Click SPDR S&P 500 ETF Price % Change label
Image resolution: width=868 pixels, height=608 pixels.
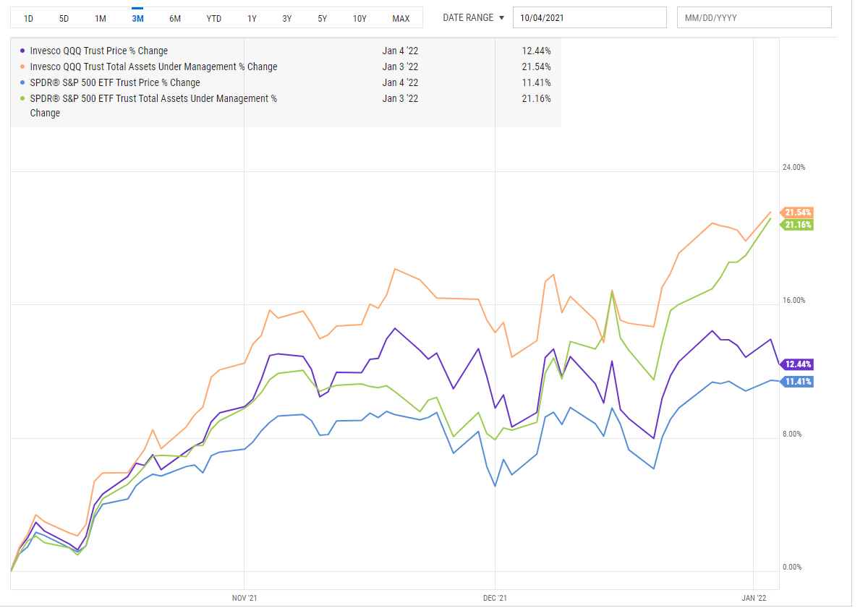click(x=115, y=83)
